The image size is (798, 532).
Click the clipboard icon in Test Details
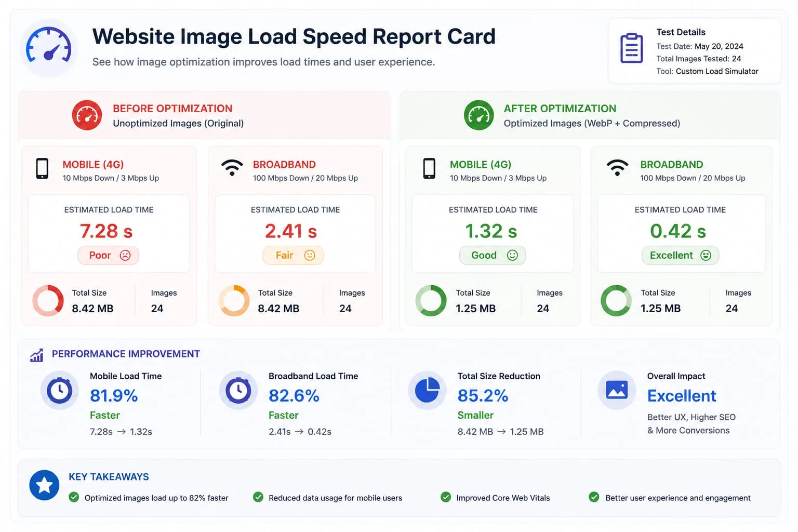(x=632, y=48)
